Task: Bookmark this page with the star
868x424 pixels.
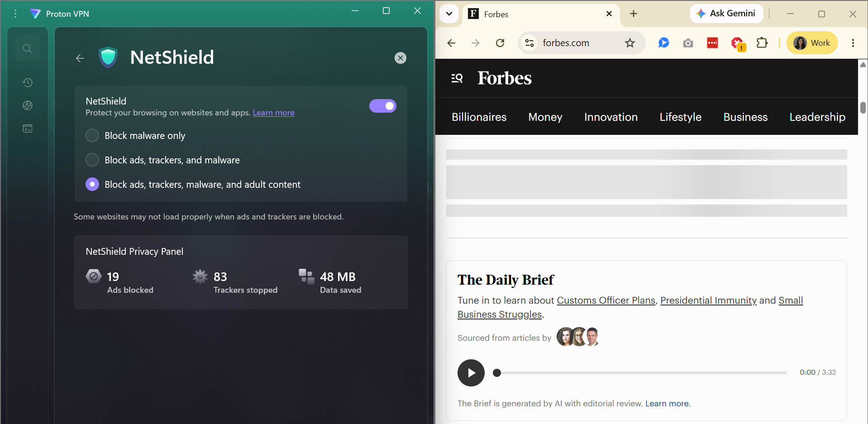Action: click(630, 43)
